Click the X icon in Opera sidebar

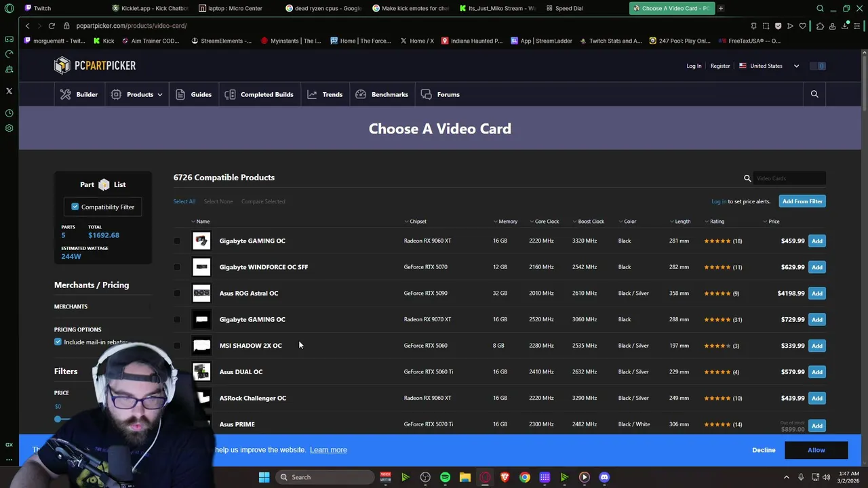[x=9, y=91]
